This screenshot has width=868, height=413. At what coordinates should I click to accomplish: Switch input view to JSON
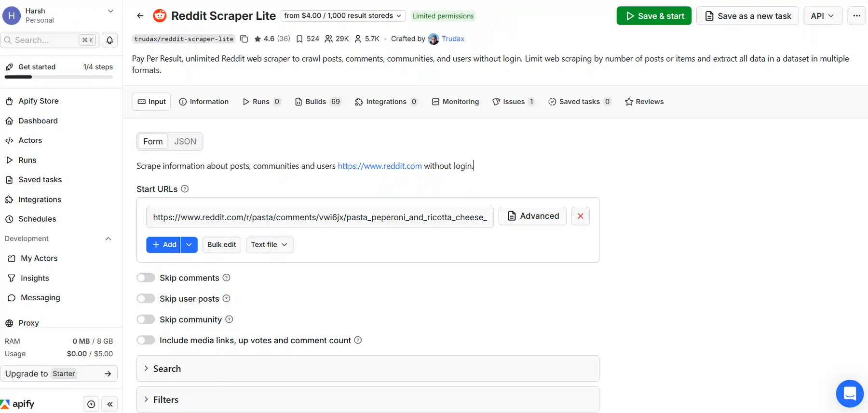(185, 141)
